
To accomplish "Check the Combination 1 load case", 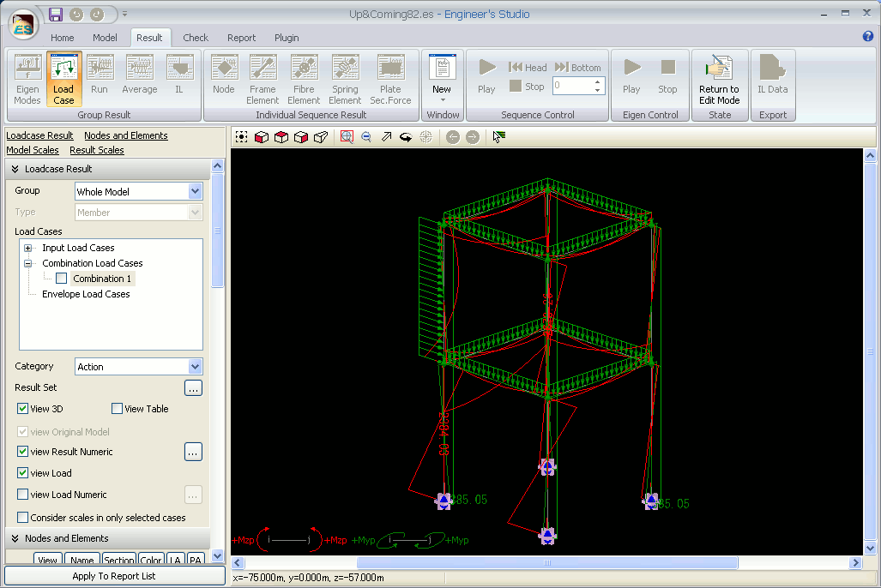I will coord(62,279).
